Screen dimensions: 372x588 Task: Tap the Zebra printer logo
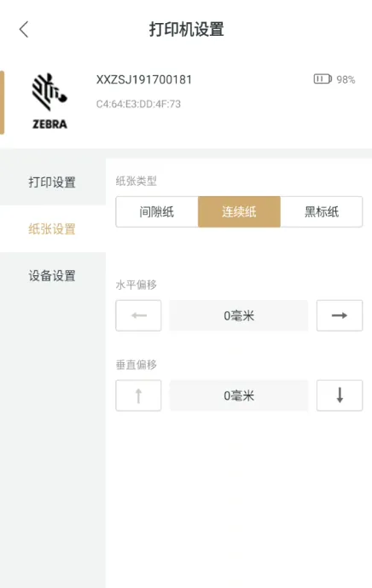[x=49, y=101]
